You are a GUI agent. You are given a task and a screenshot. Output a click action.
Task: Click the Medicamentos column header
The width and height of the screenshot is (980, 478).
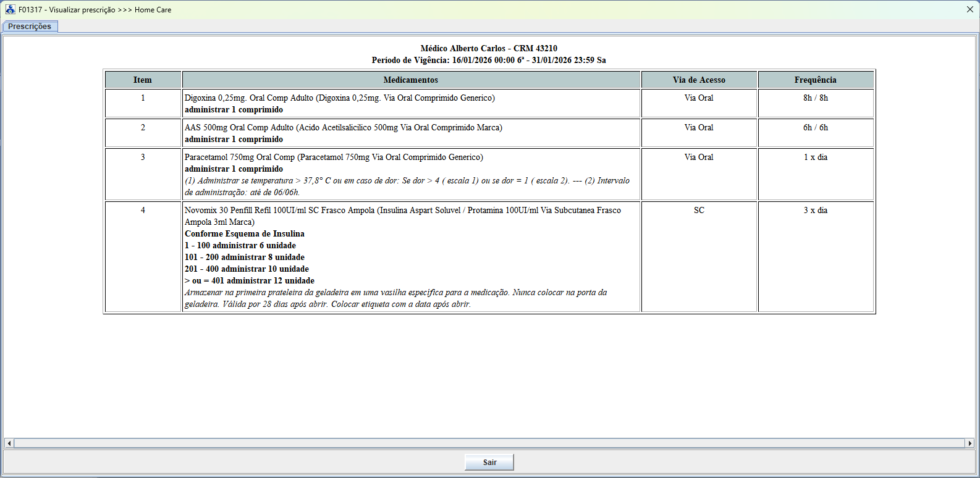(411, 80)
